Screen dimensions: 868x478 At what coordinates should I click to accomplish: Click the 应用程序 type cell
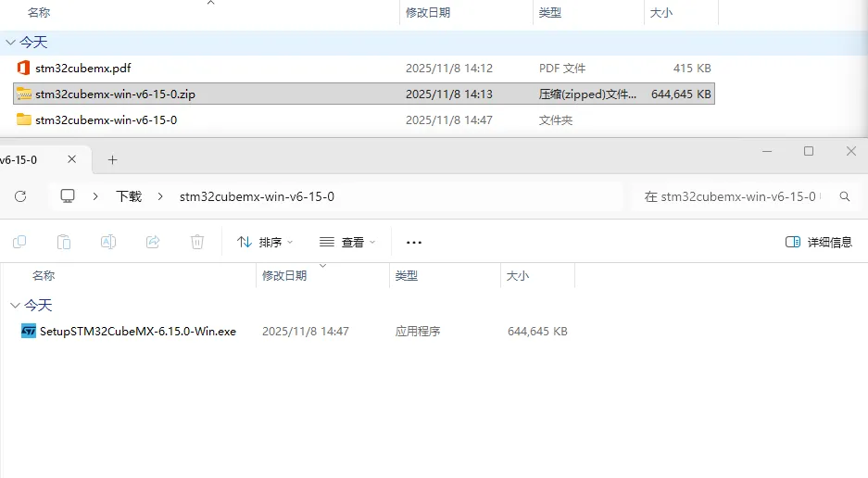click(x=418, y=332)
